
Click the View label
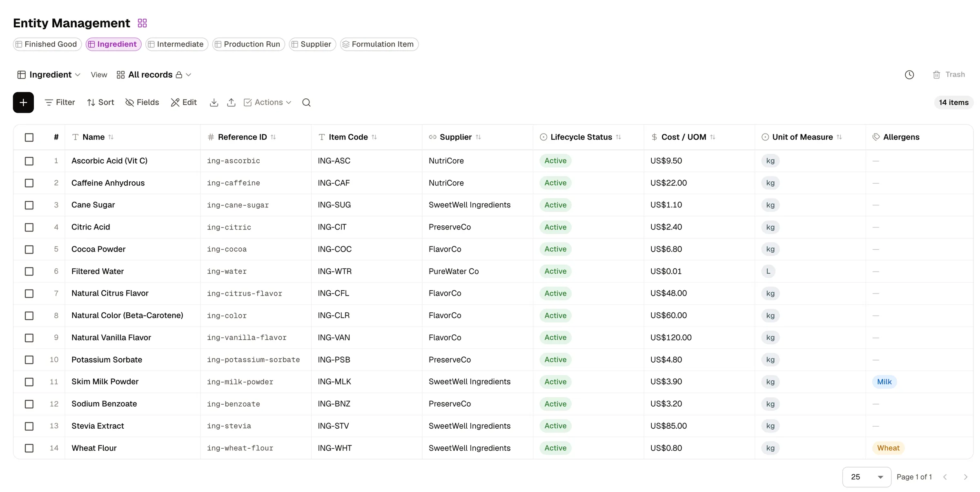coord(99,75)
